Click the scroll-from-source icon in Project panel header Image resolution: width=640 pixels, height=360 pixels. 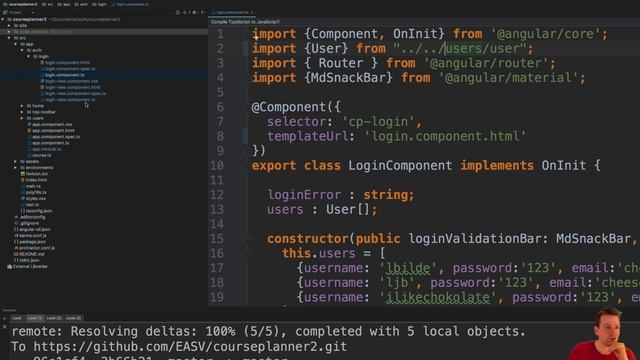click(178, 13)
